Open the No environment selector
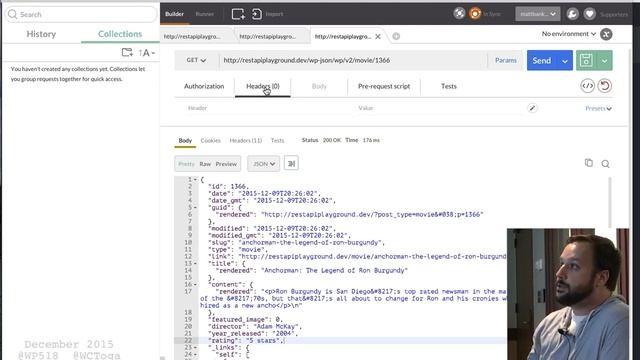This screenshot has width=640, height=360. 569,34
